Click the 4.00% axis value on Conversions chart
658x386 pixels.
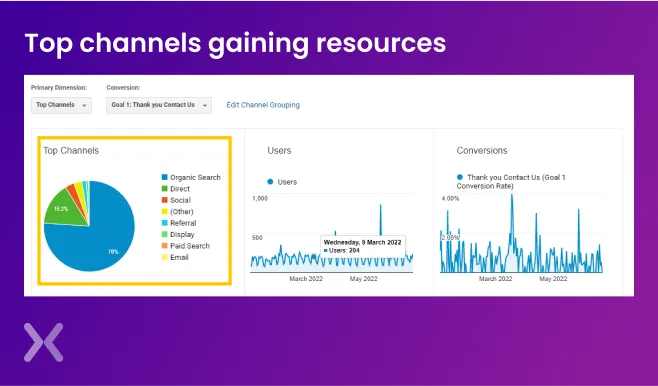tap(450, 198)
